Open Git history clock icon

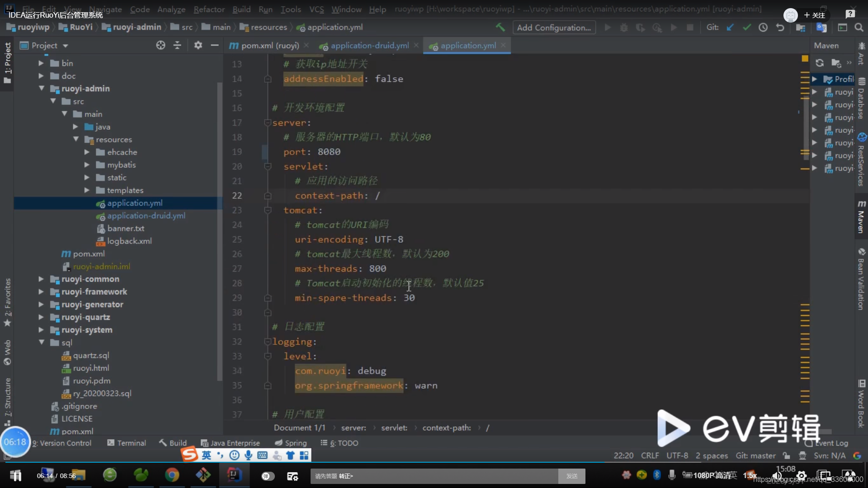coord(763,28)
